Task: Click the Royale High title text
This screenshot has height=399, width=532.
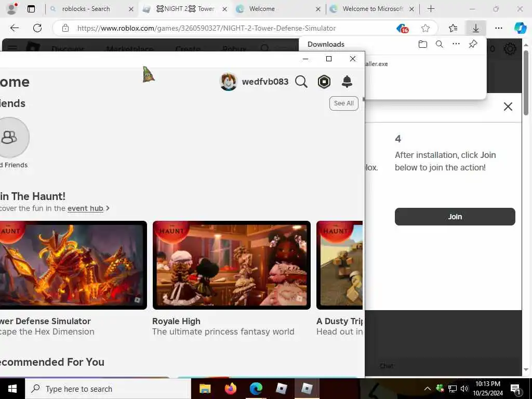Action: coord(176,321)
